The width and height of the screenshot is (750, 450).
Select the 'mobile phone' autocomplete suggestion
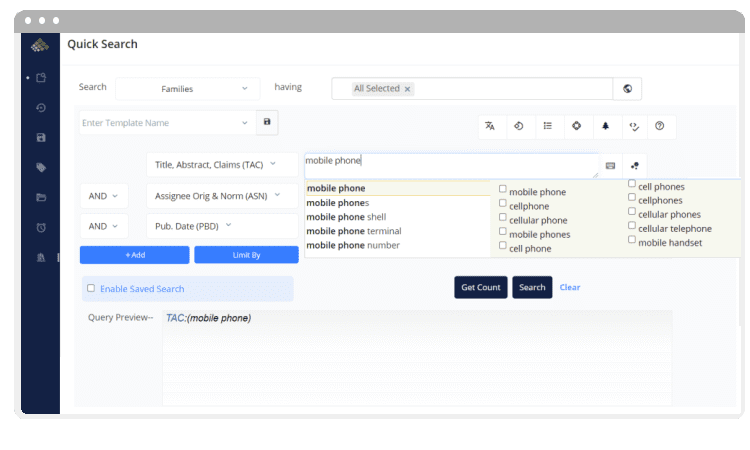pyautogui.click(x=398, y=188)
